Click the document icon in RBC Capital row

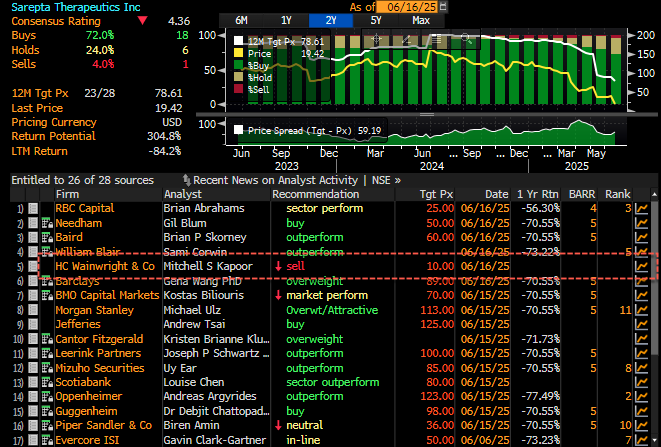point(33,208)
